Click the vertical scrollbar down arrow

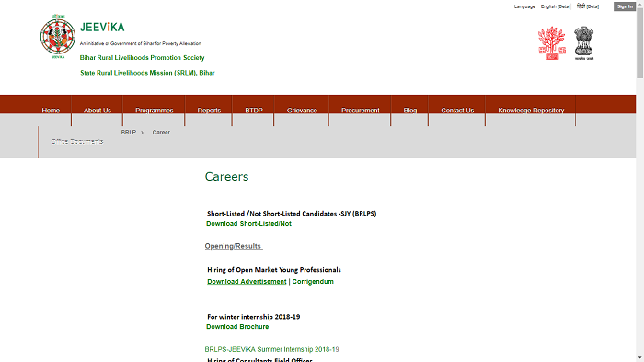640,358
